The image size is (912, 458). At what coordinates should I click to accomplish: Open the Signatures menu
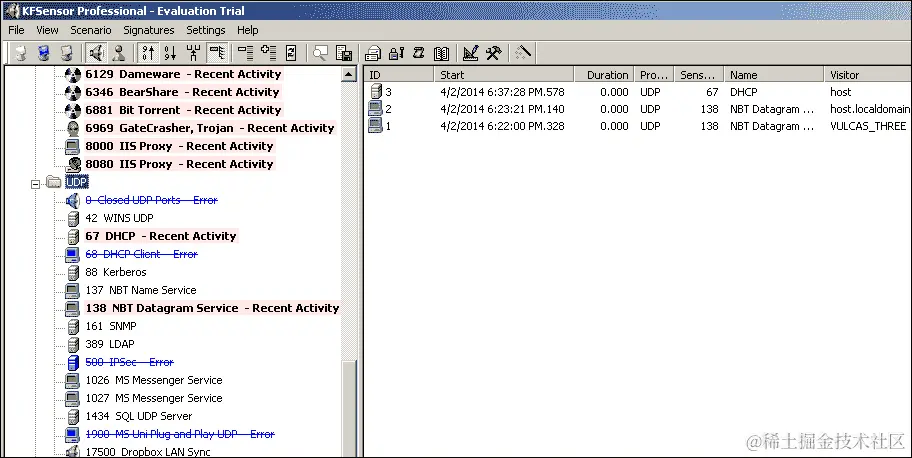point(149,30)
